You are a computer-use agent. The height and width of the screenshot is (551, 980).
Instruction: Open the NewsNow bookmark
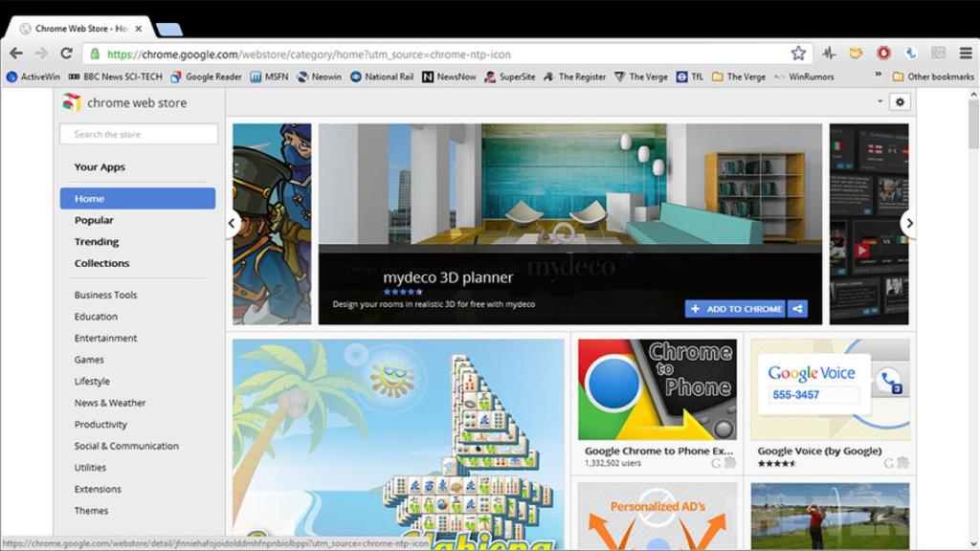click(x=447, y=77)
